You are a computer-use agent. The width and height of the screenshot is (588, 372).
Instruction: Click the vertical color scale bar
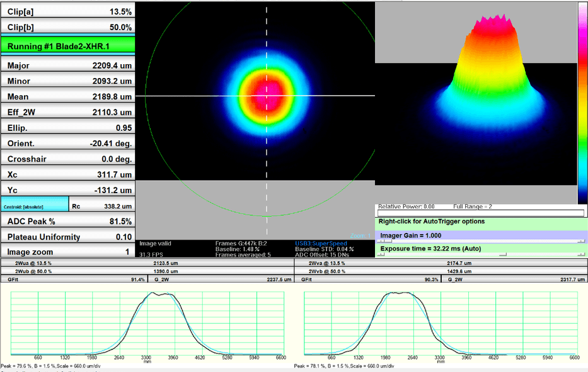(583, 103)
